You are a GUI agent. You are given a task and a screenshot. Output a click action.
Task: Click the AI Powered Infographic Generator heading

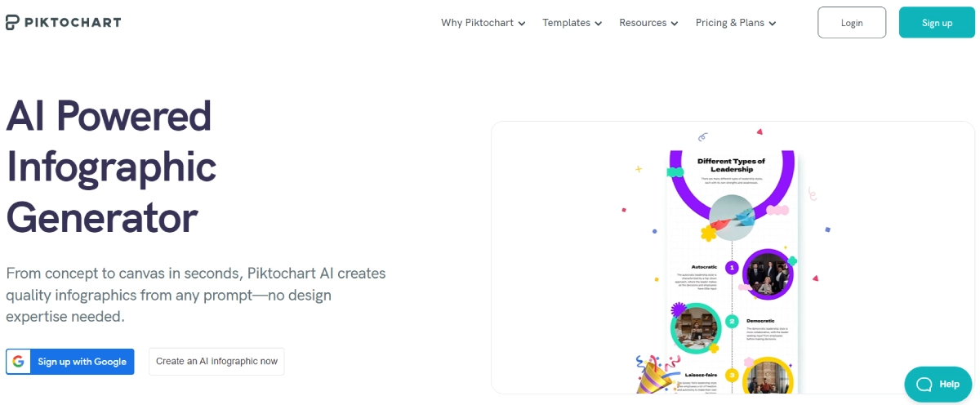pos(111,167)
